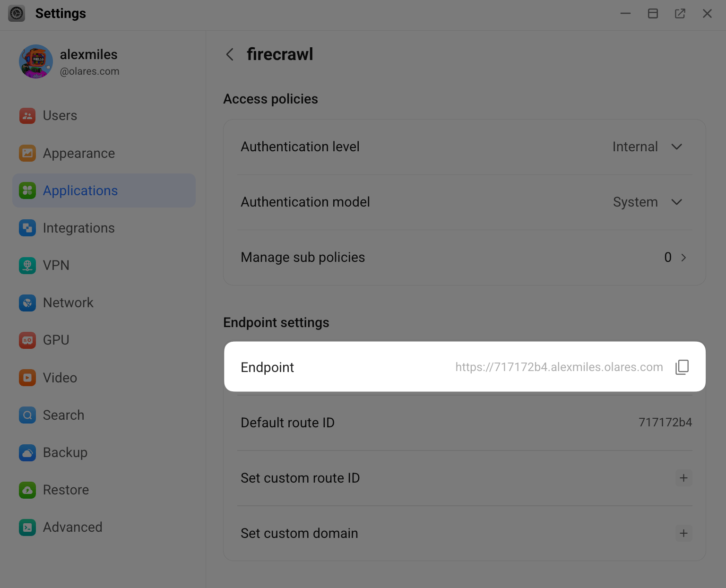The width and height of the screenshot is (726, 588).
Task: Click the Settings gear app icon
Action: 17,13
